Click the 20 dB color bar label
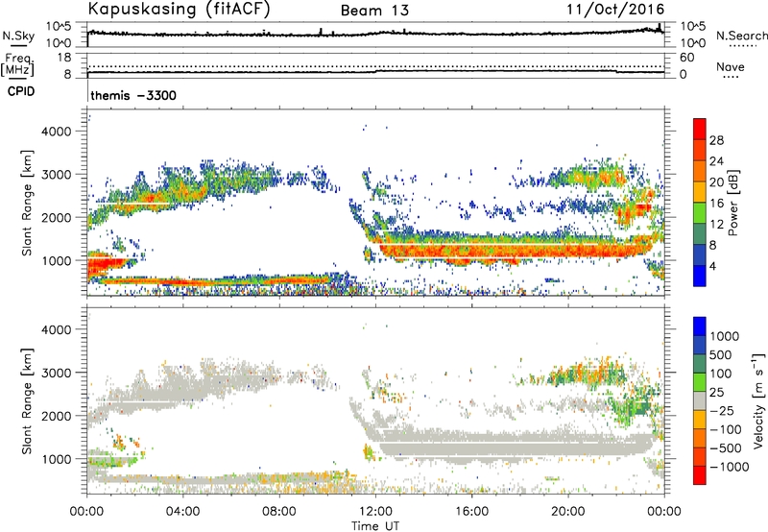Screen dimensions: 768x532 point(716,182)
